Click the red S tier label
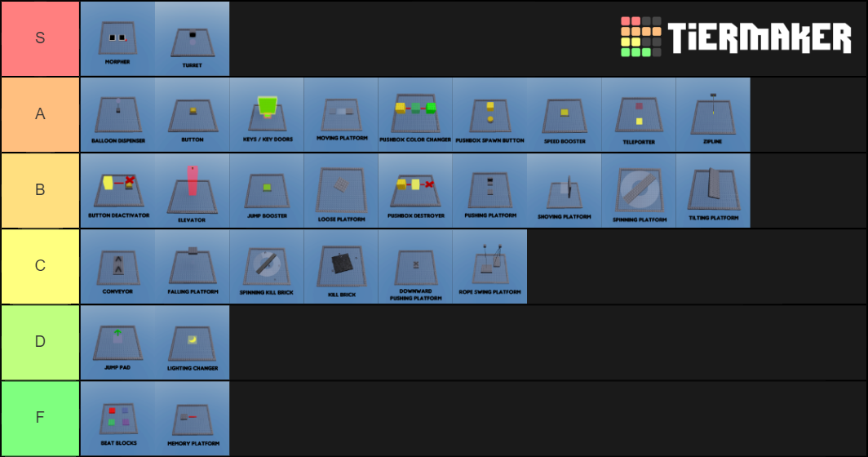The width and height of the screenshot is (868, 457). [41, 39]
